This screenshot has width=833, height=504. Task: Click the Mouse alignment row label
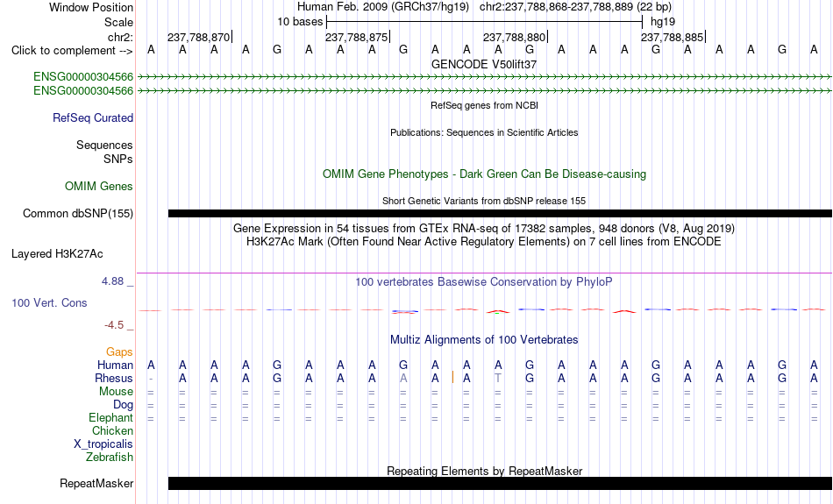116,392
